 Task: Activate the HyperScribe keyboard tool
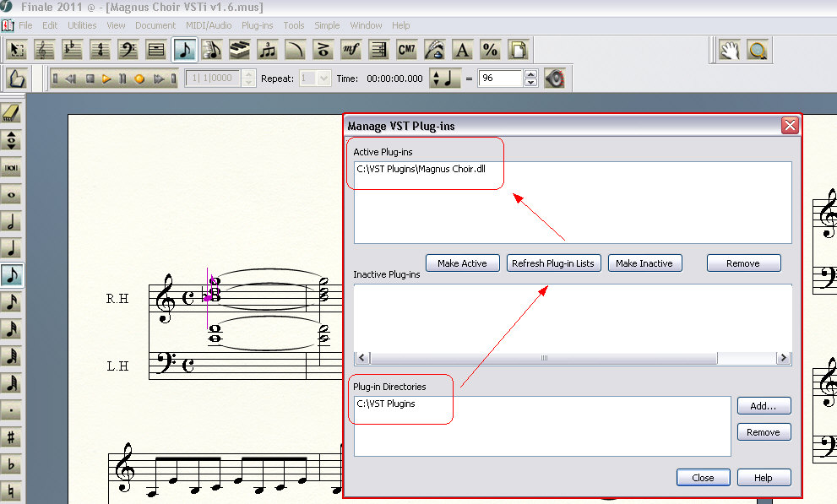coord(240,50)
